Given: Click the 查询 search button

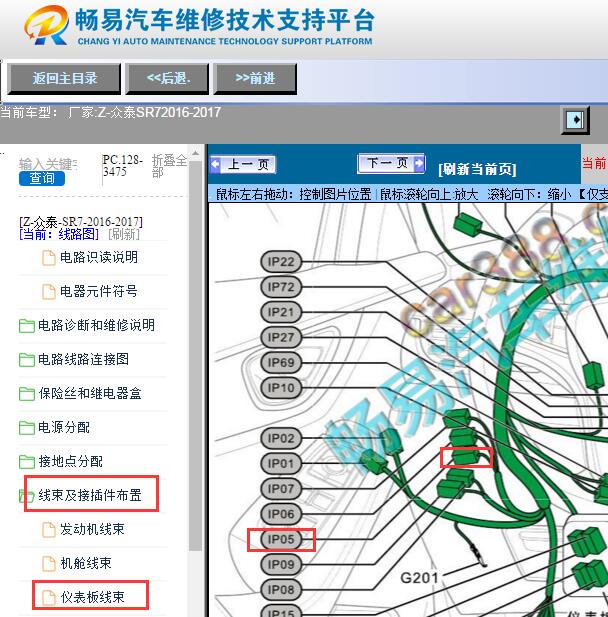Looking at the screenshot, I should (42, 178).
